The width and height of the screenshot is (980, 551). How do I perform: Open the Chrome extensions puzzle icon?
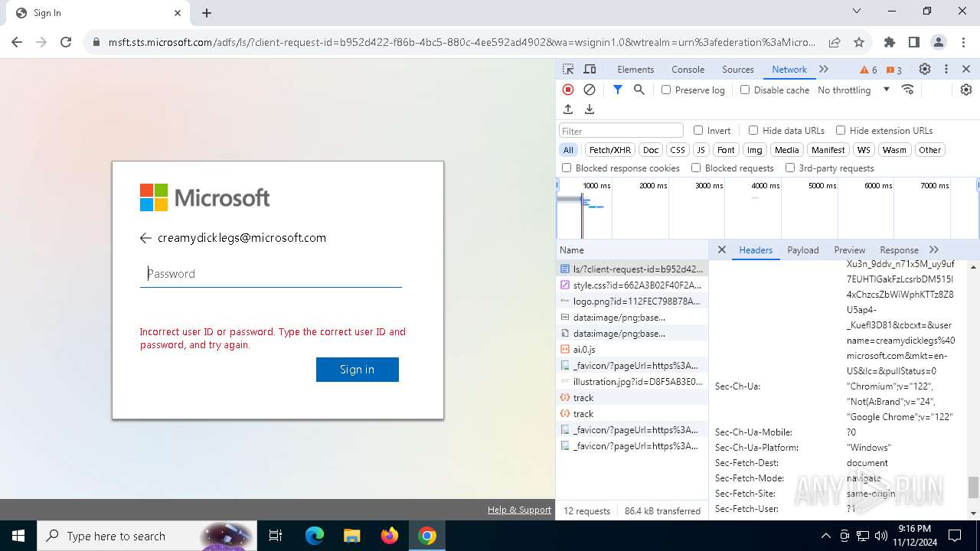(x=890, y=42)
